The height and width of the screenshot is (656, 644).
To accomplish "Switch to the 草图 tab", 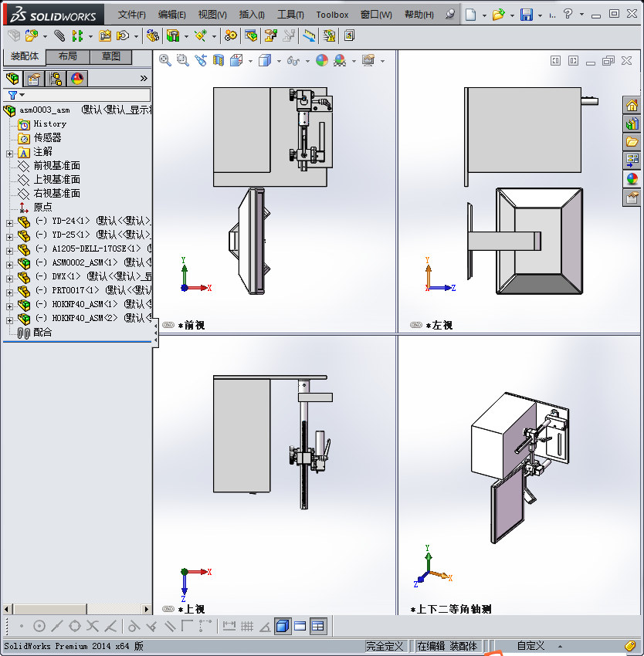I will click(x=110, y=56).
